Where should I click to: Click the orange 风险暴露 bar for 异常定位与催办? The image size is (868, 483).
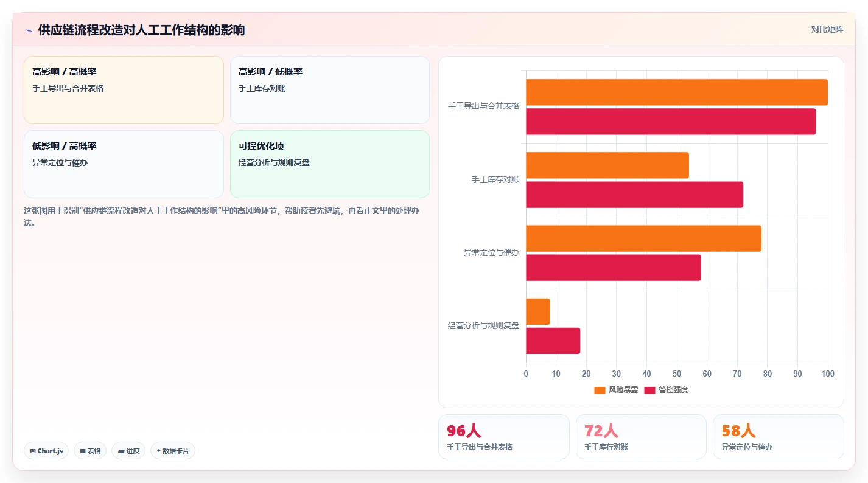tap(643, 238)
